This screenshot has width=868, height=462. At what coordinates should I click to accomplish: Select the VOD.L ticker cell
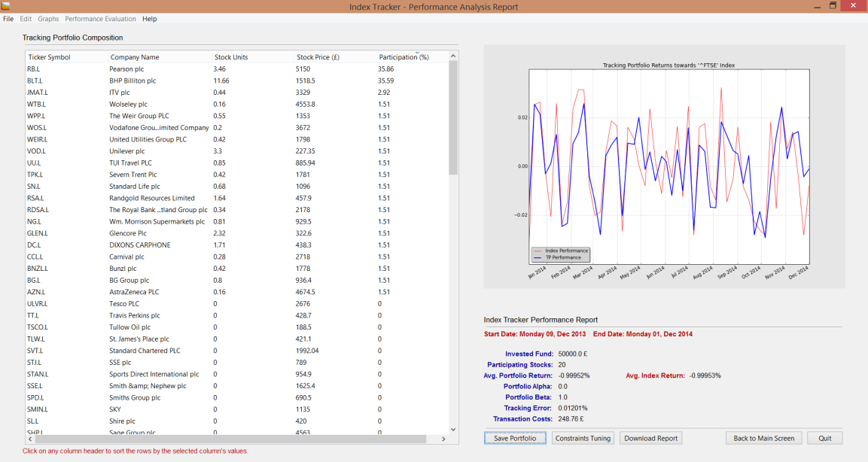click(x=37, y=151)
